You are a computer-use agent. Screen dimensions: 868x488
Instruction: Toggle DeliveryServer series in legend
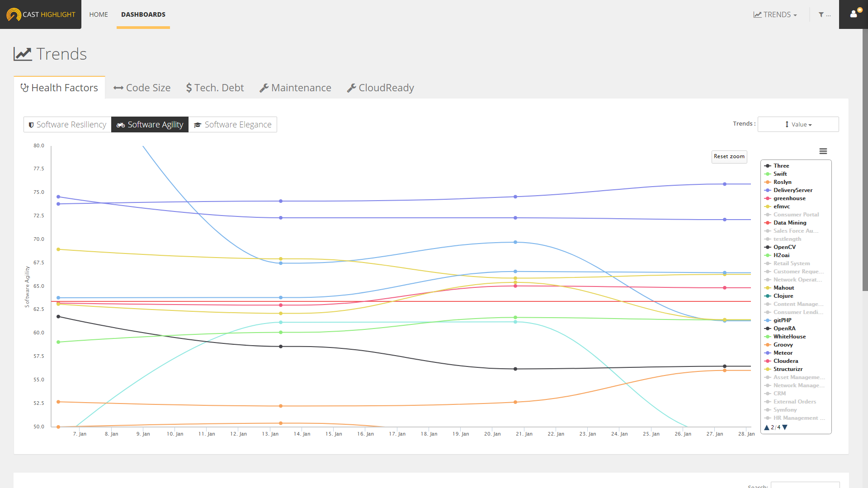coord(788,190)
